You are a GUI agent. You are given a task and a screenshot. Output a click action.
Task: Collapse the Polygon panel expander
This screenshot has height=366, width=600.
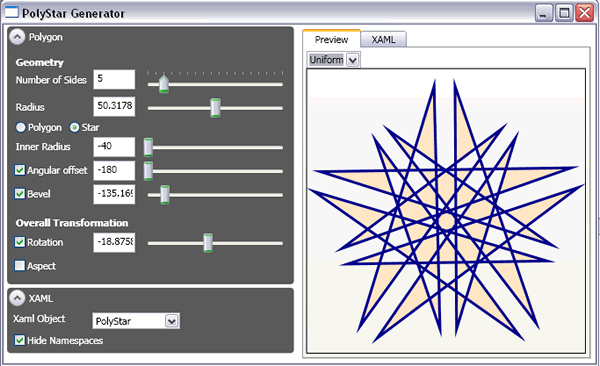click(17, 37)
